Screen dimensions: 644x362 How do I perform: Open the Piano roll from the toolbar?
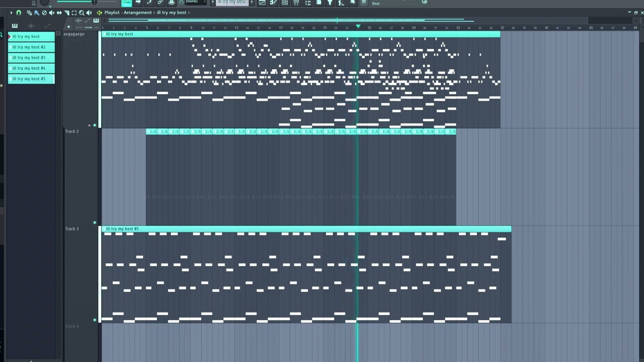[x=273, y=3]
